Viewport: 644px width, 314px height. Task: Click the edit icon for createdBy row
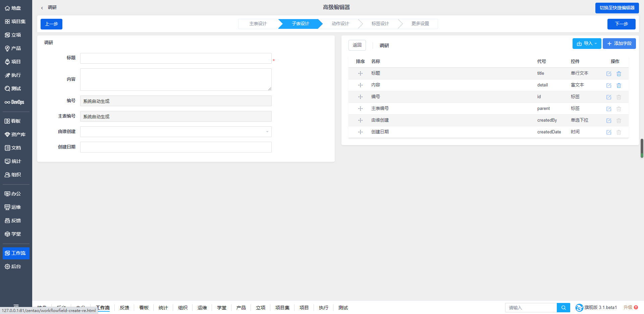608,121
